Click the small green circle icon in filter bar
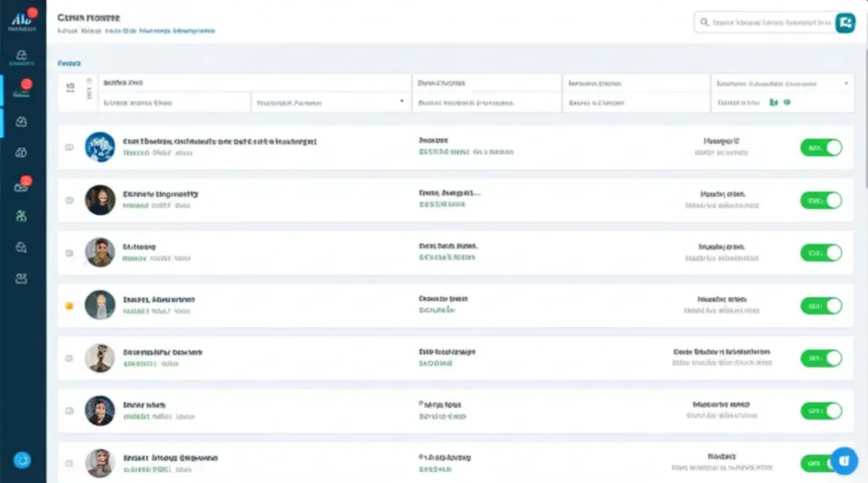Image resolution: width=868 pixels, height=483 pixels. [x=787, y=102]
